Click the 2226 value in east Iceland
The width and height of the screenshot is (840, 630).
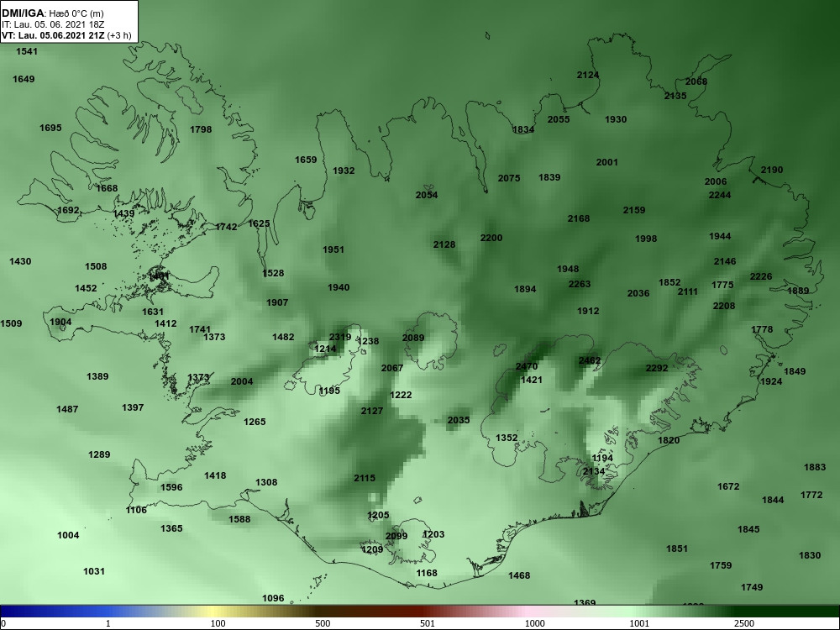click(x=761, y=276)
